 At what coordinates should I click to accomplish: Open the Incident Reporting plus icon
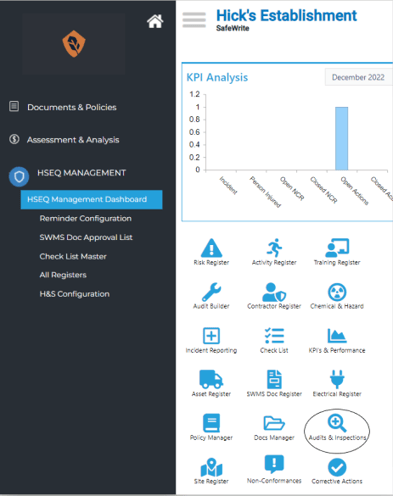[211, 335]
